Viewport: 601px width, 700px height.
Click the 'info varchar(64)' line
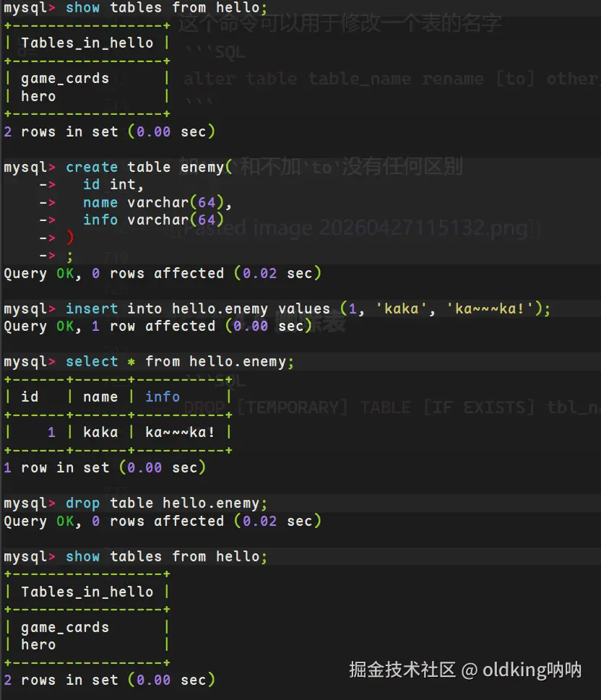click(153, 220)
